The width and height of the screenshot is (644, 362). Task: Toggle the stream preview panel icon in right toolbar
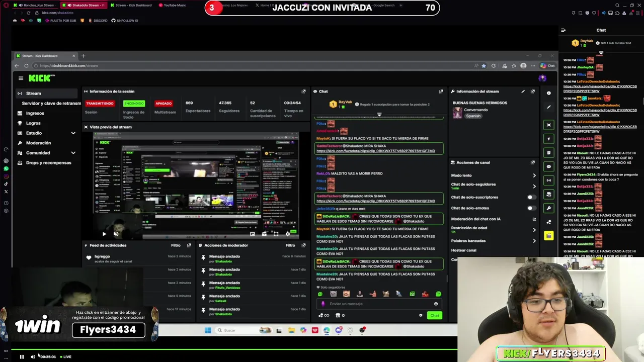tap(548, 125)
